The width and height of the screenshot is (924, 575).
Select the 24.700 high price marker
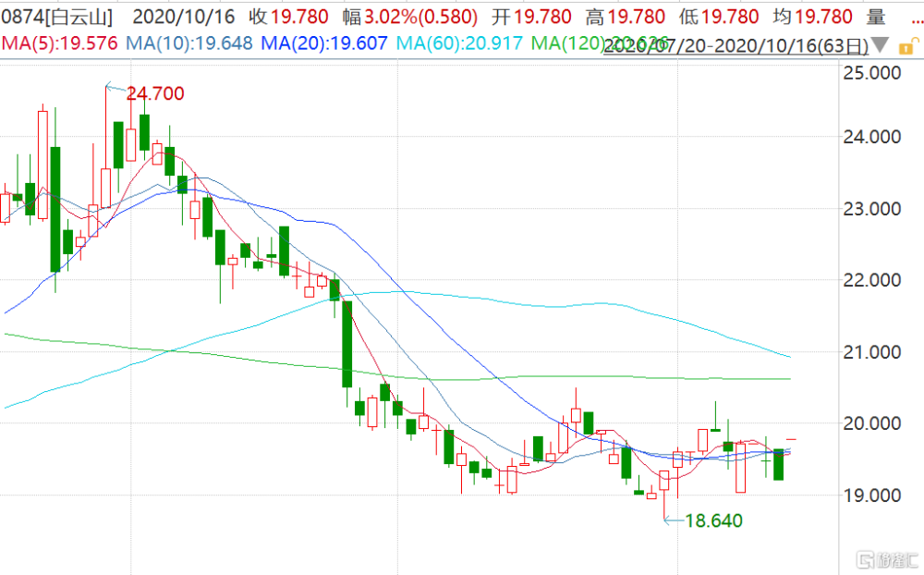click(155, 93)
